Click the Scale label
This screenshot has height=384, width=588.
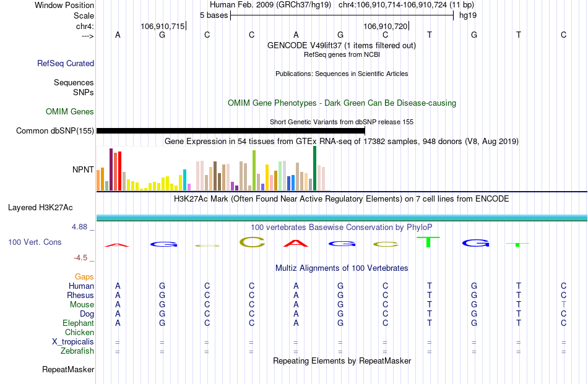click(84, 15)
